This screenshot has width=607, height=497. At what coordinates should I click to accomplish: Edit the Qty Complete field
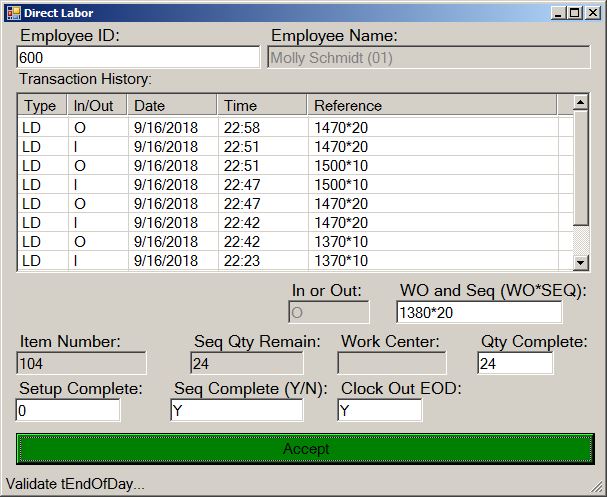click(x=514, y=364)
